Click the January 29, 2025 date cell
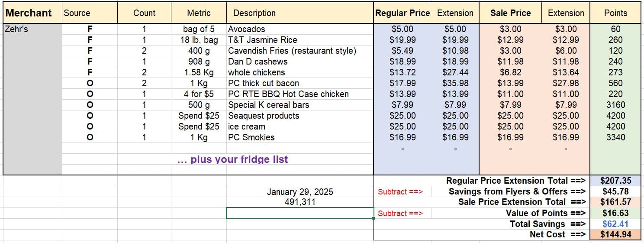 [300, 192]
